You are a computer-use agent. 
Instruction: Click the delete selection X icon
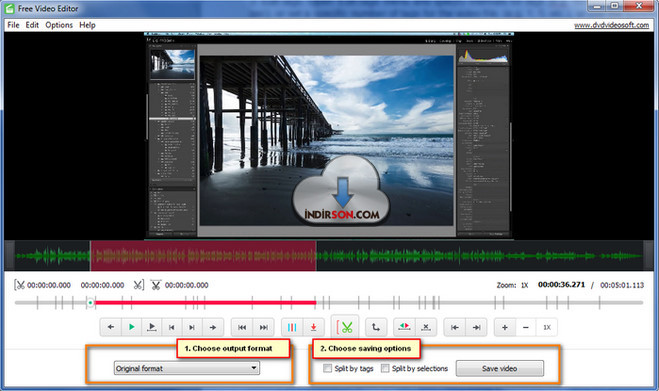(x=426, y=327)
